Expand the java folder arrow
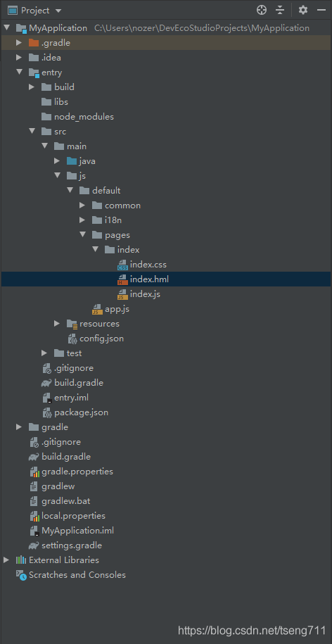Screen dimensions: 332x644 [57, 161]
